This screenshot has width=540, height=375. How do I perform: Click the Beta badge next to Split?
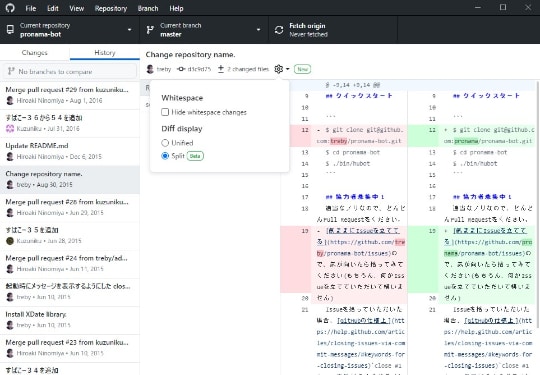[x=195, y=156]
